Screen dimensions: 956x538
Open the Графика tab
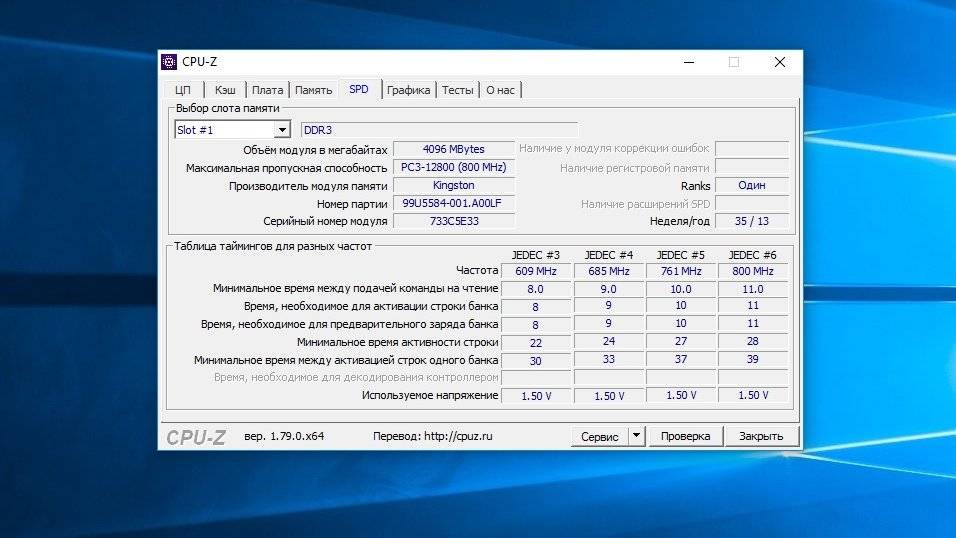coord(408,90)
